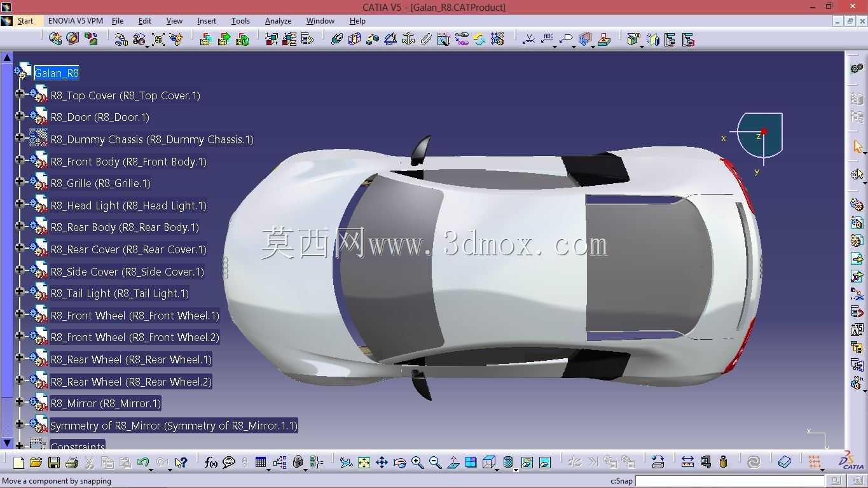This screenshot has height=488, width=868.
Task: Click the Fix Component anchor icon
Action: [x=408, y=39]
